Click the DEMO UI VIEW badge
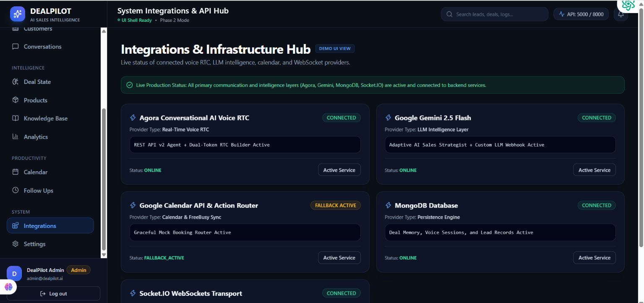This screenshot has width=644, height=303. [x=335, y=48]
